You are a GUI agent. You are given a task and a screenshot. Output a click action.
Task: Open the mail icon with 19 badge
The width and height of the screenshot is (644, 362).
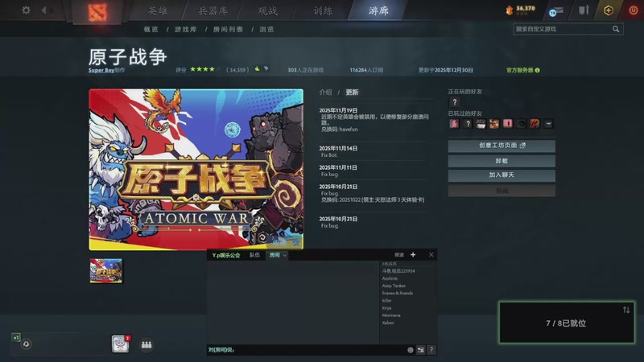click(x=556, y=11)
